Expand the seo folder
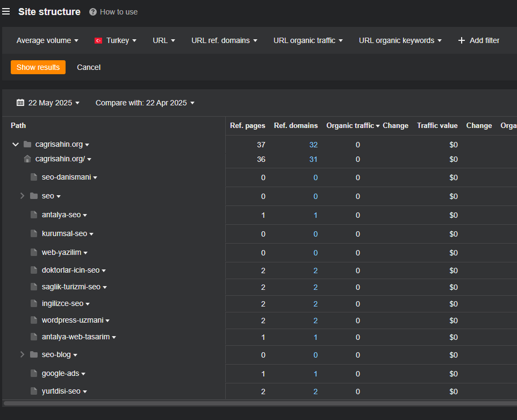 tap(22, 196)
